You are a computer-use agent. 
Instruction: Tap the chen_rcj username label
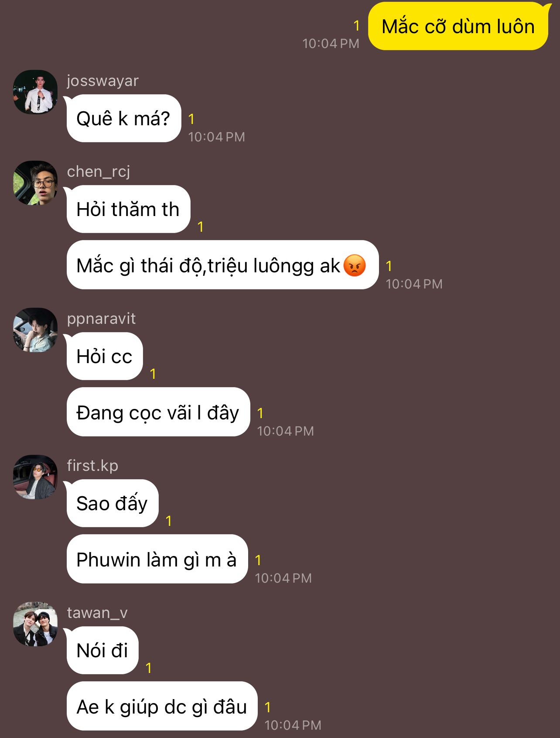(x=99, y=172)
